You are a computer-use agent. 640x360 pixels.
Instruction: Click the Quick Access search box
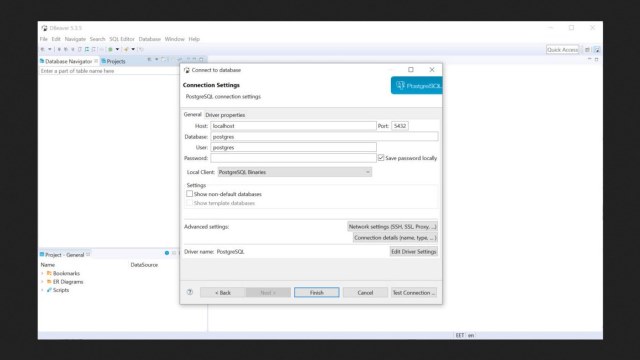[x=562, y=50]
